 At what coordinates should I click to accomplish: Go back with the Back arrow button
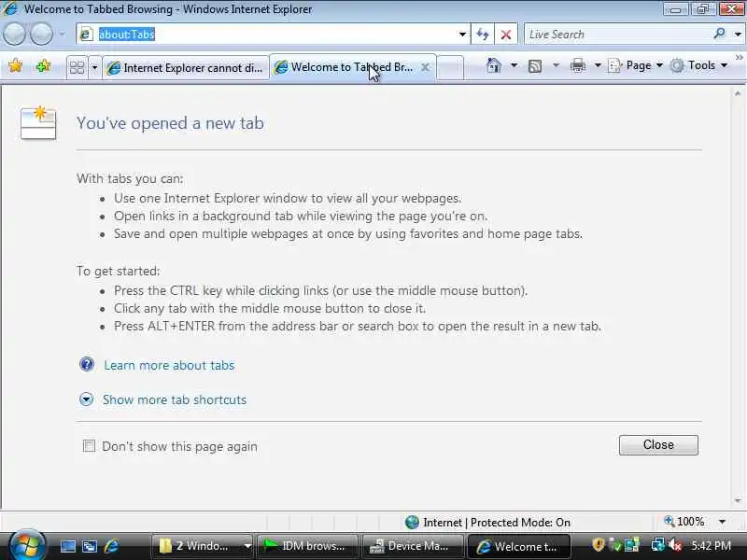pos(14,35)
